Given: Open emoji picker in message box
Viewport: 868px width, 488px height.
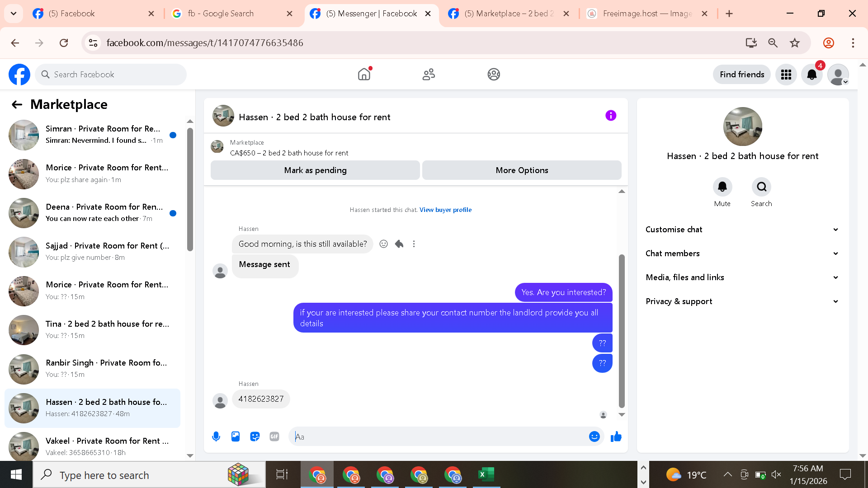Looking at the screenshot, I should (594, 436).
